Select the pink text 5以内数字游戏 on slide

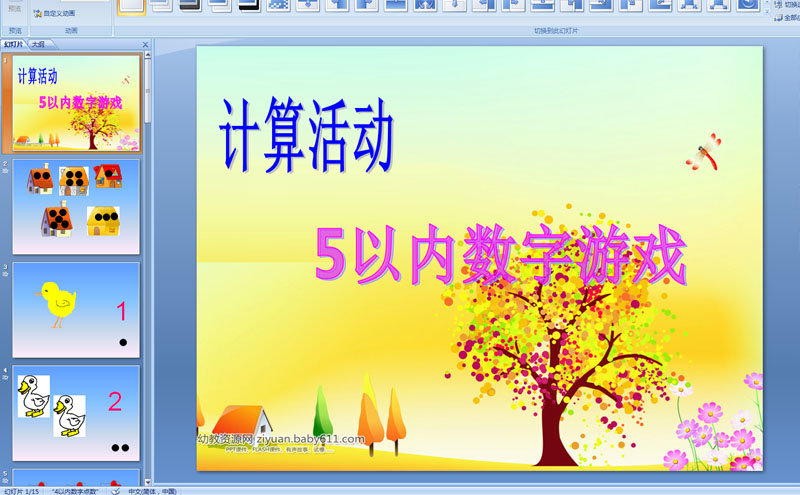click(x=500, y=255)
